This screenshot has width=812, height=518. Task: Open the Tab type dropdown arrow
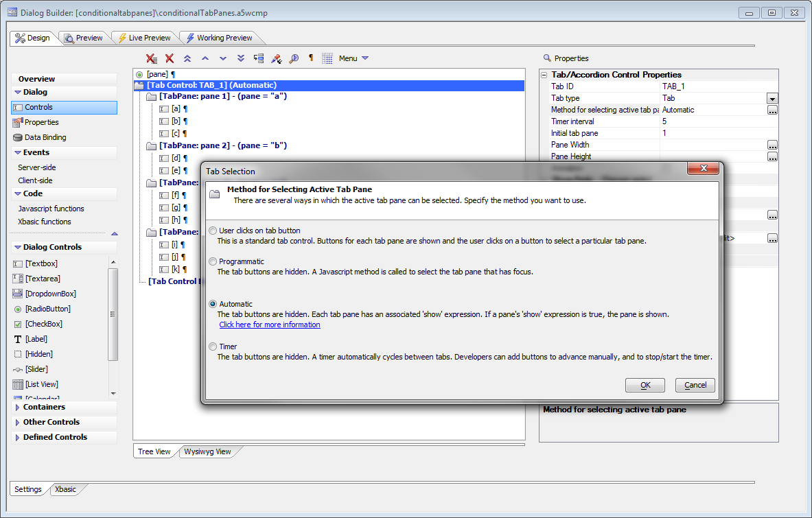tap(772, 98)
